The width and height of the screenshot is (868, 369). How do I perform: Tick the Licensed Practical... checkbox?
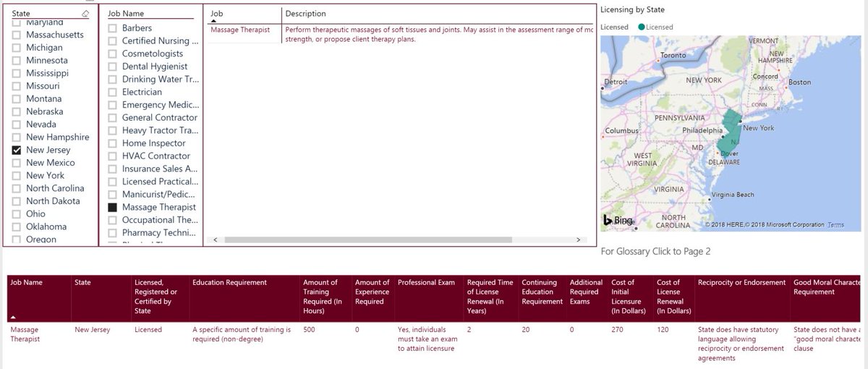point(112,182)
